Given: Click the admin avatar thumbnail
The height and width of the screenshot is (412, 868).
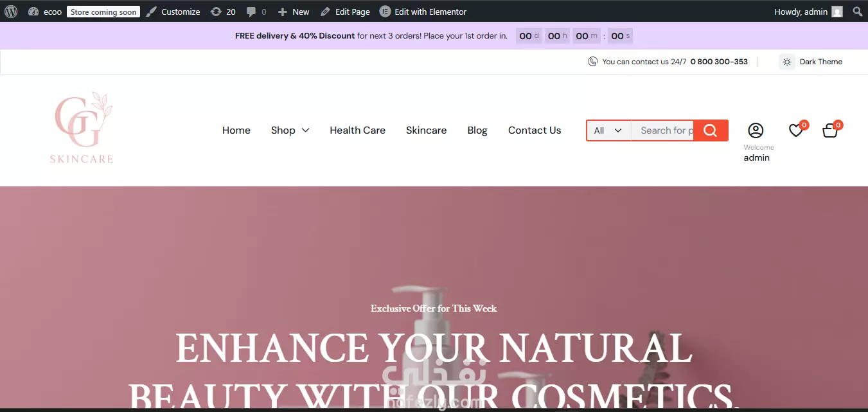Looking at the screenshot, I should pyautogui.click(x=837, y=12).
